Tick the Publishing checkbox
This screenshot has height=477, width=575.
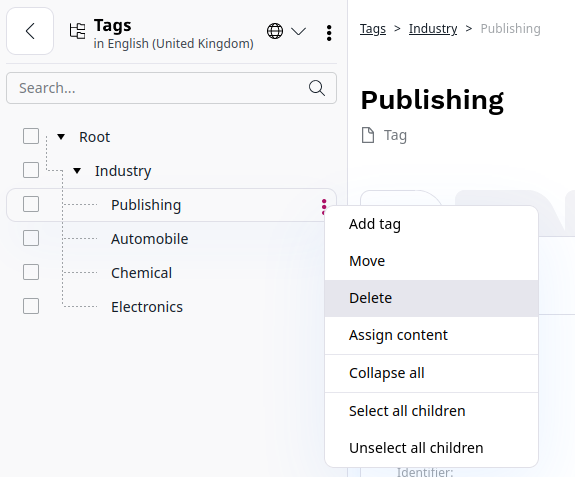[31, 204]
